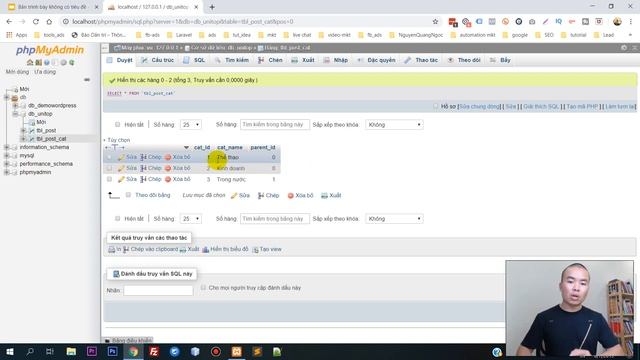Click Sửa chung dòng link
Viewport: 640px width, 360px height.
(480, 107)
